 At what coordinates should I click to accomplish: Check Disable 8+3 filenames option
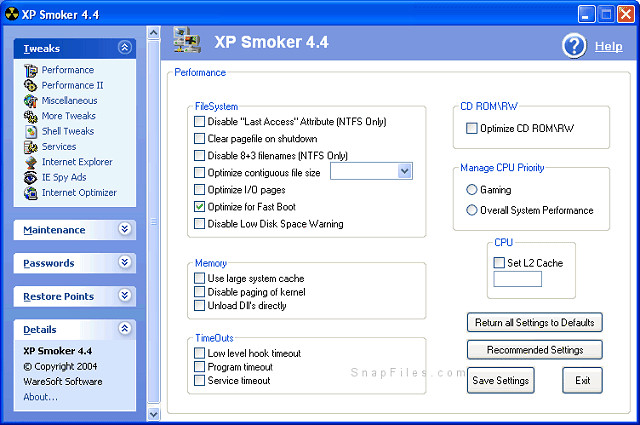click(199, 156)
